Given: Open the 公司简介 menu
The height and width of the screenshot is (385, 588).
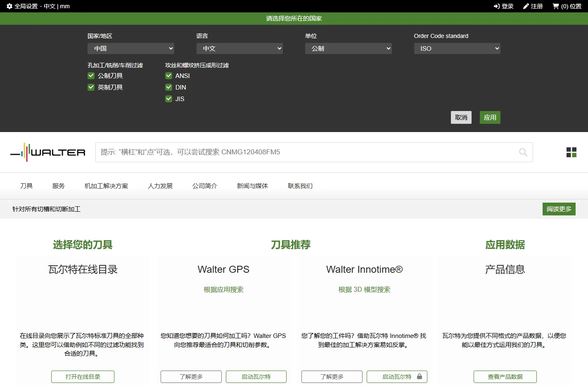Looking at the screenshot, I should pyautogui.click(x=205, y=186).
